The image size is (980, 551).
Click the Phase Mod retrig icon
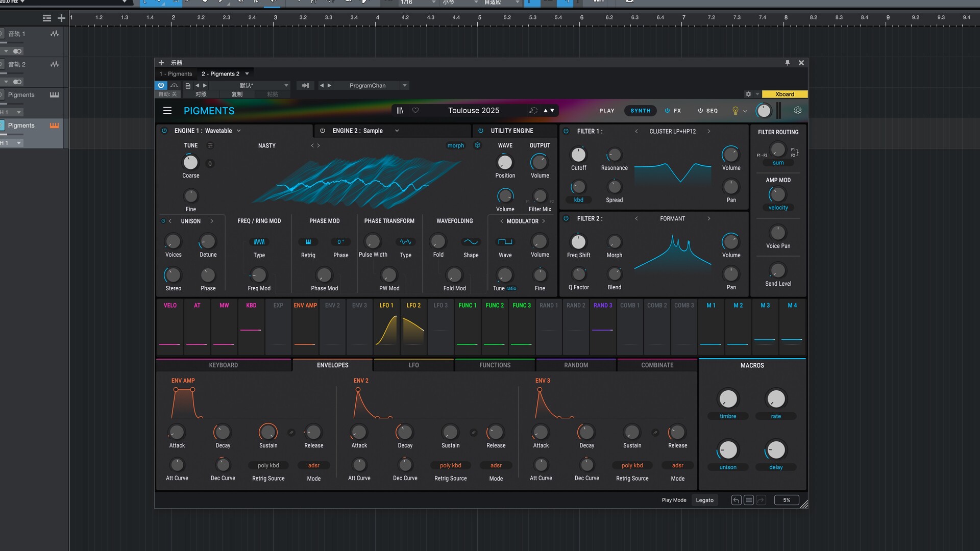[308, 242]
